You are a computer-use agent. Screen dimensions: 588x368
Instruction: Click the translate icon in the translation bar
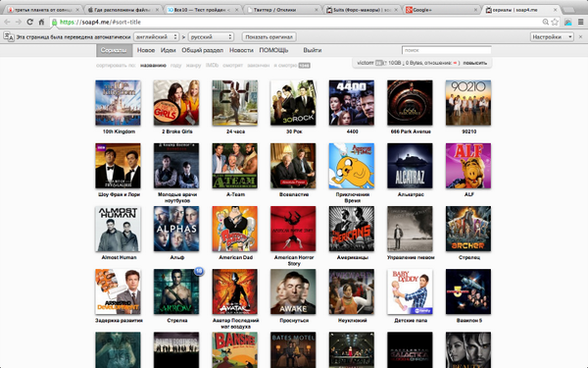9,37
